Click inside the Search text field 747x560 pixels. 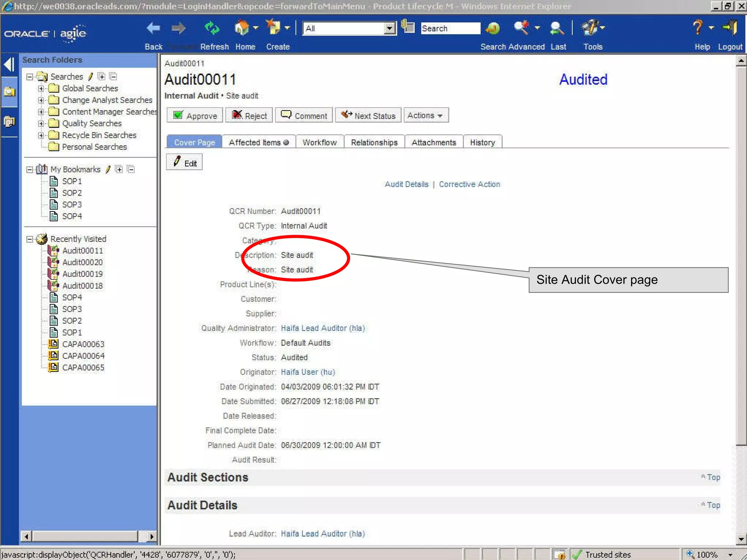pos(450,28)
